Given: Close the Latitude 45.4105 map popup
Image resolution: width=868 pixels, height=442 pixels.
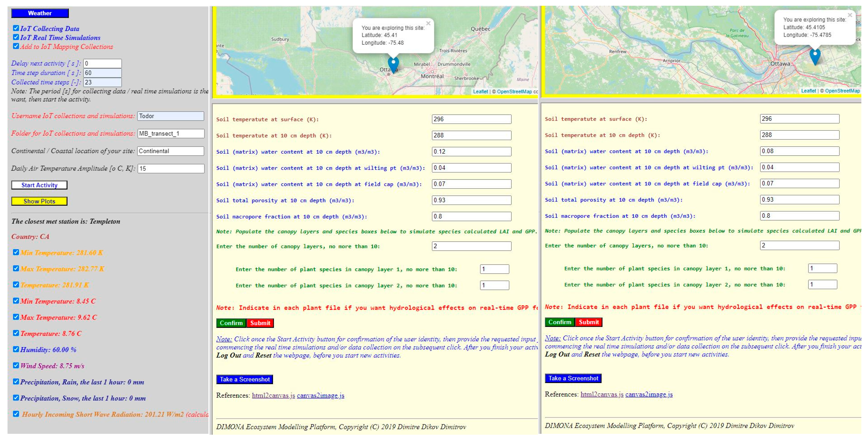Looking at the screenshot, I should tap(850, 15).
